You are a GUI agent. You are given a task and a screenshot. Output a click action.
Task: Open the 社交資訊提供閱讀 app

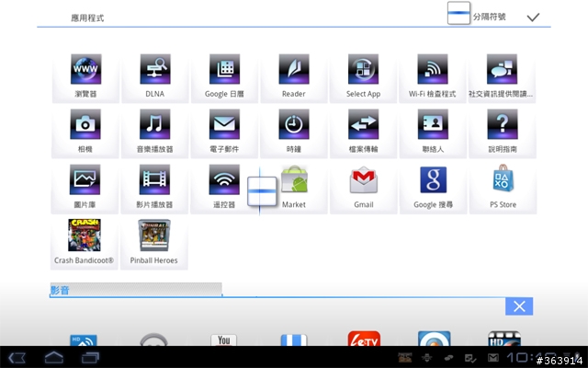502,76
